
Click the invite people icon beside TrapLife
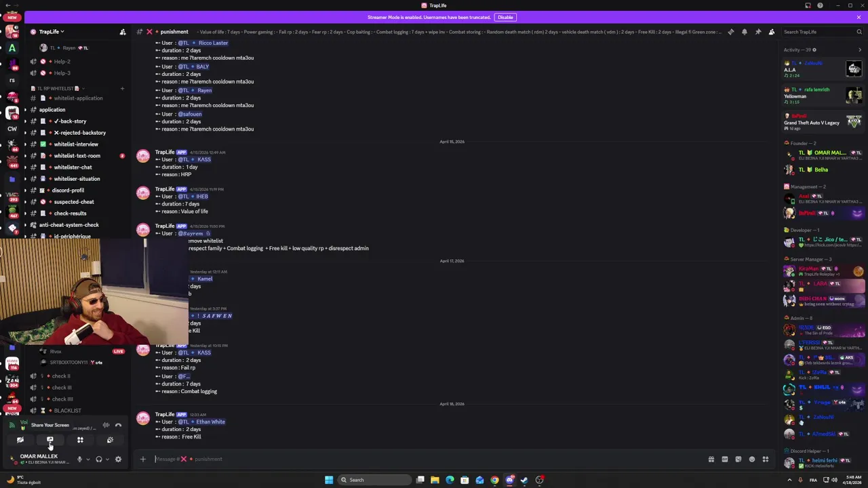point(123,32)
